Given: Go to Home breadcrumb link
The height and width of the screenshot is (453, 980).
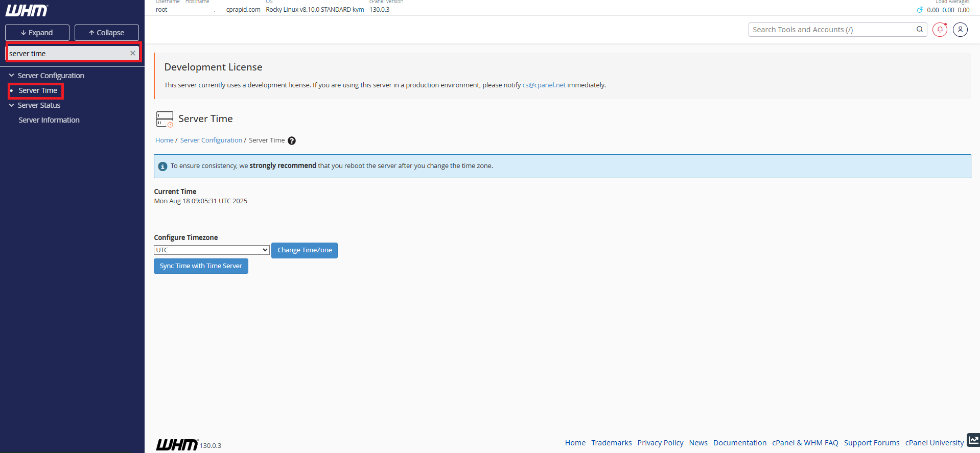Looking at the screenshot, I should point(165,140).
